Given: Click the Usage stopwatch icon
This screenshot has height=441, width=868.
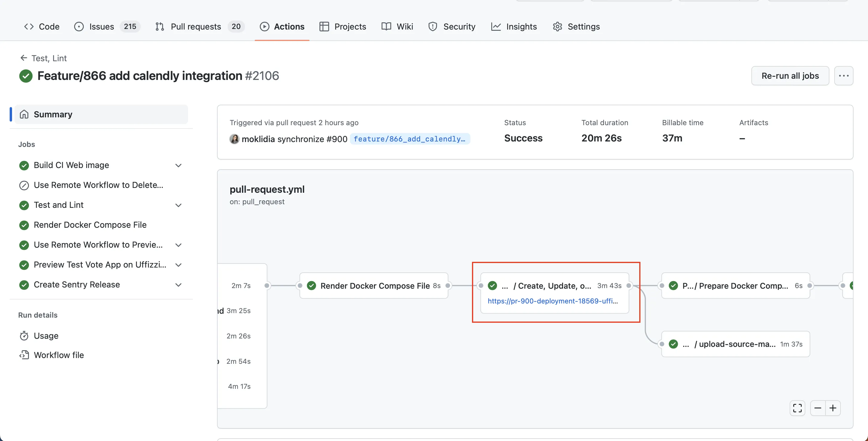Looking at the screenshot, I should (24, 336).
